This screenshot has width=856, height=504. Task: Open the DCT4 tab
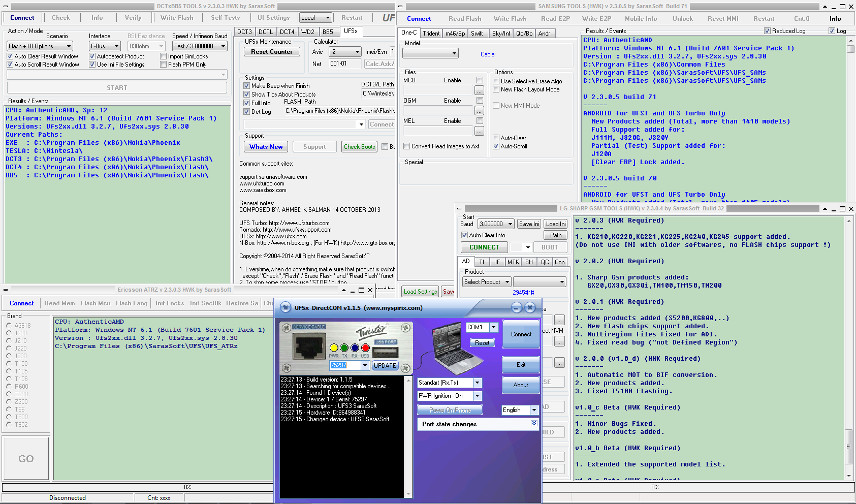pyautogui.click(x=287, y=31)
